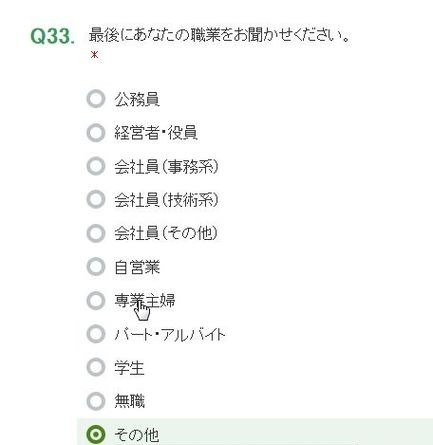Click the 学生 label text
Image resolution: width=433 pixels, height=445 pixels.
(x=129, y=368)
